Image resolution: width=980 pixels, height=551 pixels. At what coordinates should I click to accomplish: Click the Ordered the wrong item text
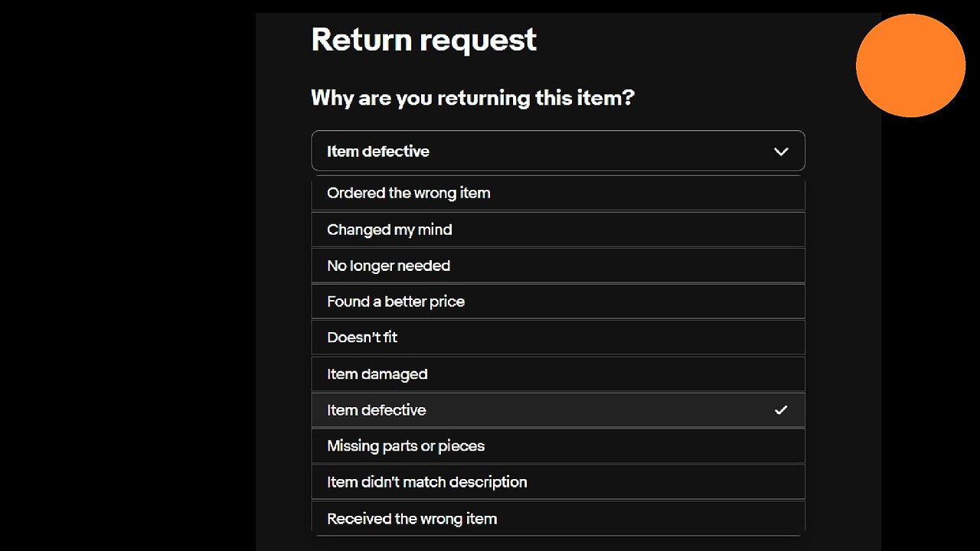[x=408, y=194]
